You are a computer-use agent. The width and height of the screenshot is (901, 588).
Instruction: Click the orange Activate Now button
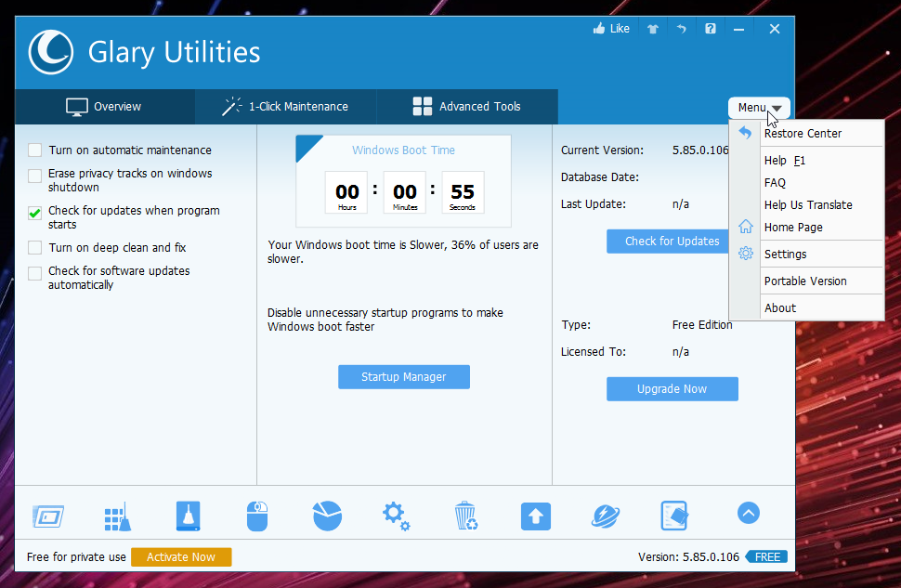pyautogui.click(x=181, y=557)
